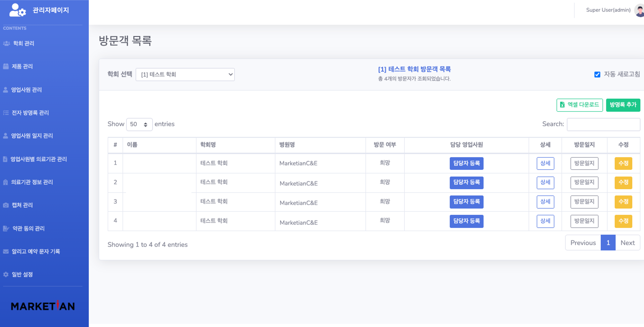Click Excel file icon in 엑셀 다운로드
Viewport: 644px width, 327px height.
(562, 105)
